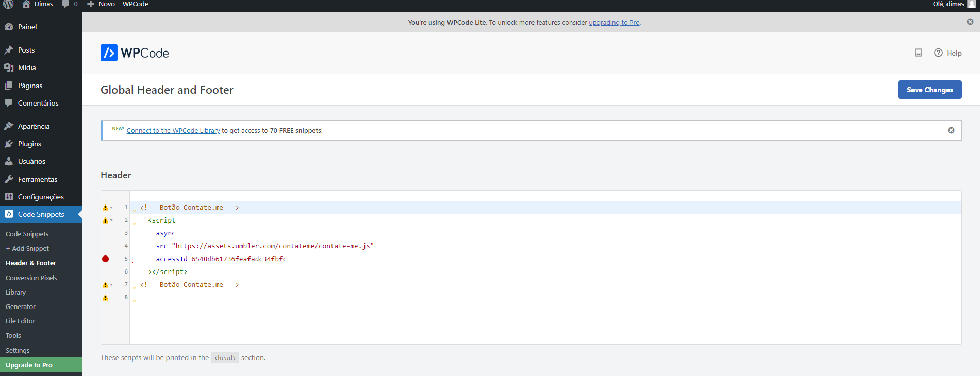The width and height of the screenshot is (980, 376).
Task: Select the Code Snippets main menu
Action: 41,214
